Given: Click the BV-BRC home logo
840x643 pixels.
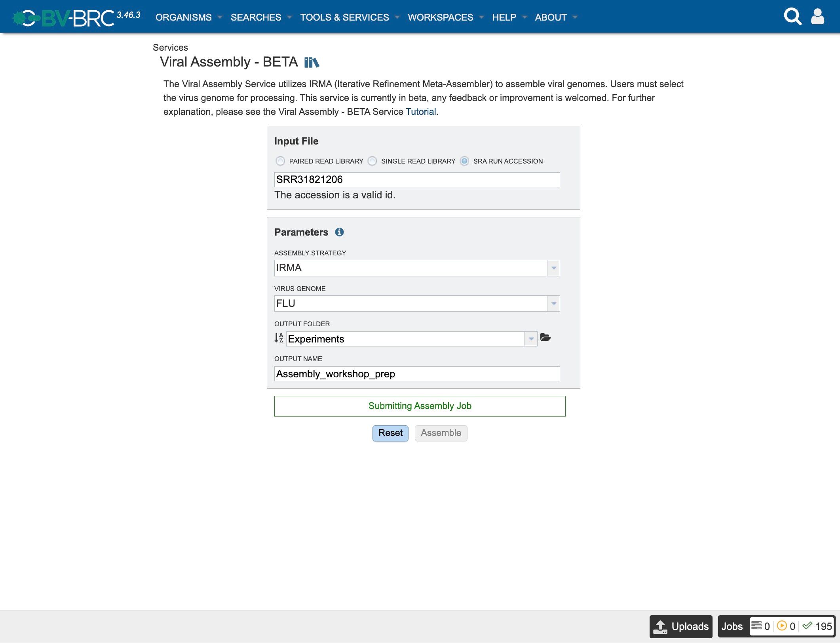Looking at the screenshot, I should tap(63, 17).
